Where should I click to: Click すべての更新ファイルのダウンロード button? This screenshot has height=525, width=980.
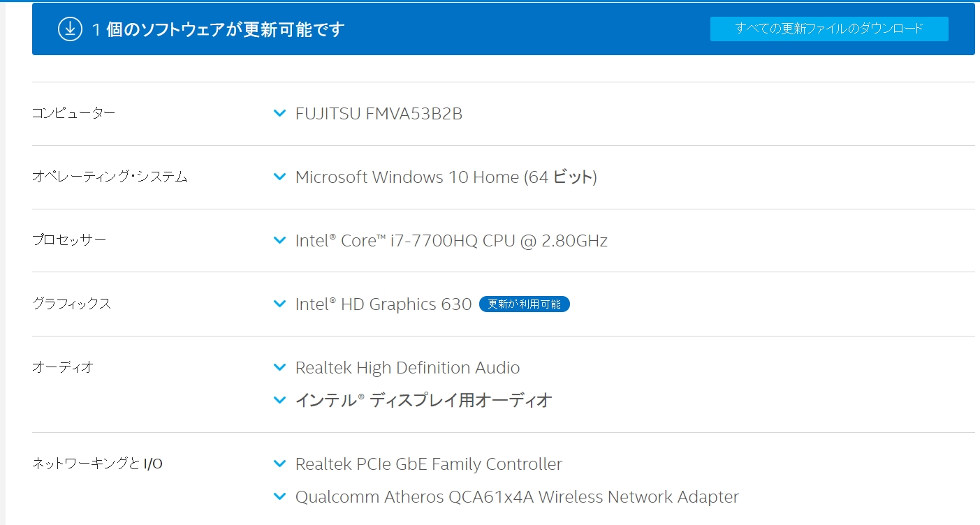(829, 29)
